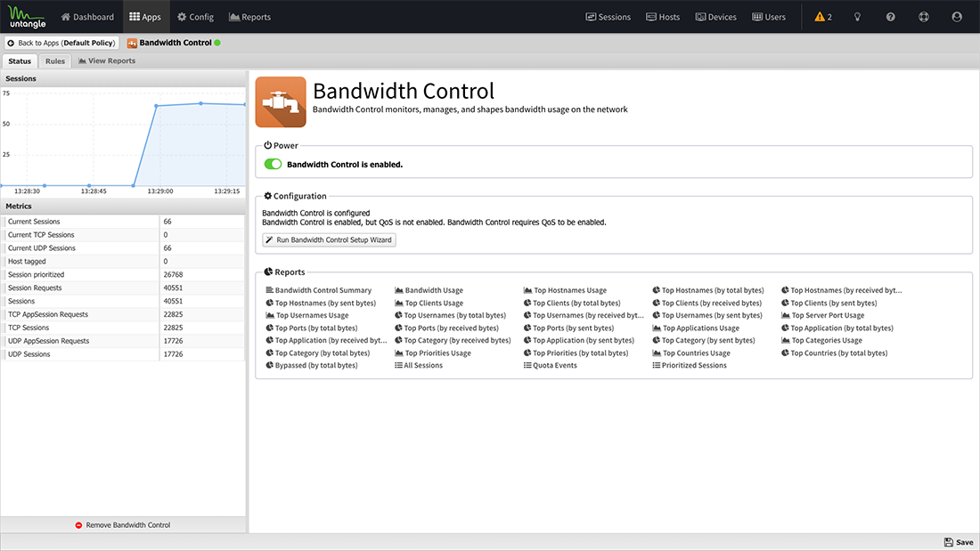Open Top Ports (by total bytes) report
The width and height of the screenshot is (980, 551).
[x=312, y=328]
